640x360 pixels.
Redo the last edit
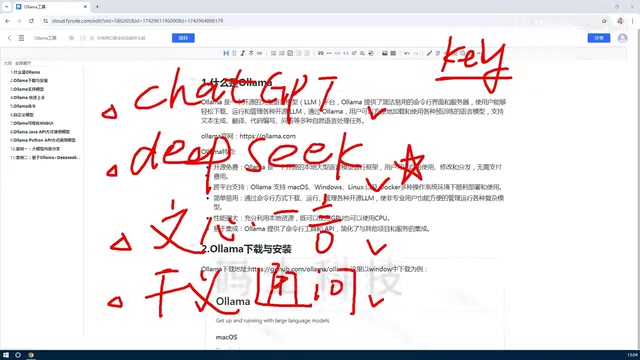pos(416,53)
